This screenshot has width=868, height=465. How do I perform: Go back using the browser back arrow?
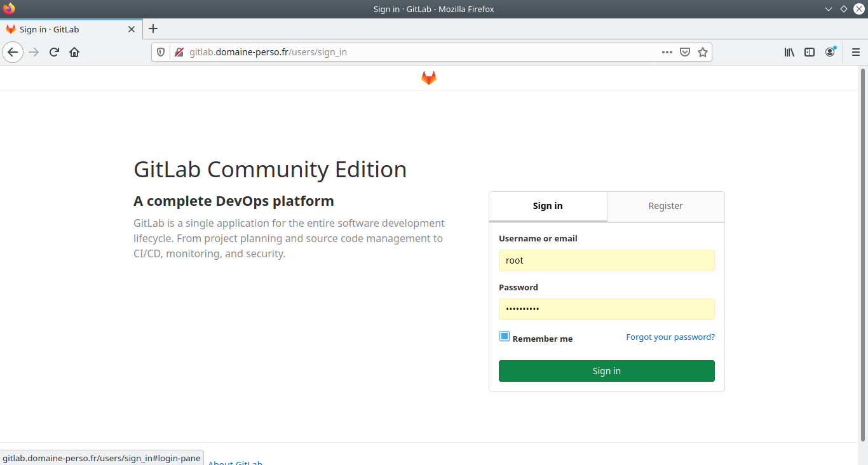13,52
